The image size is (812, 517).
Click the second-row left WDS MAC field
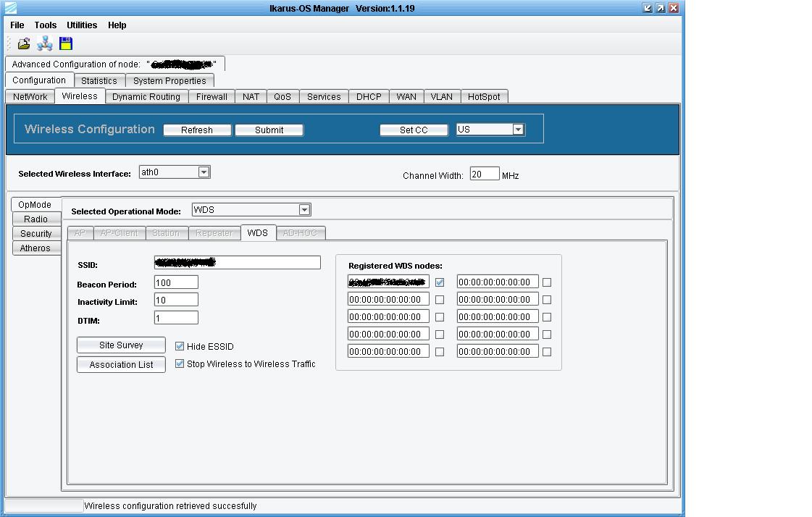click(x=388, y=299)
